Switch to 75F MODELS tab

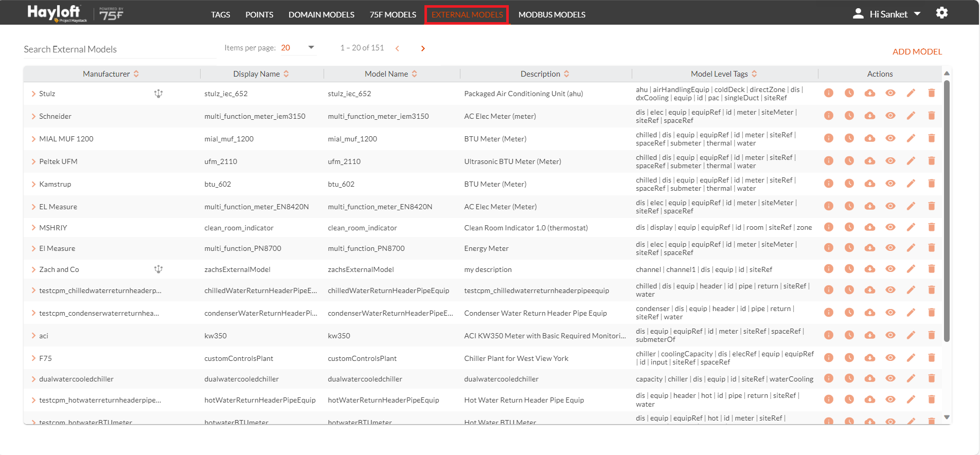pyautogui.click(x=393, y=14)
